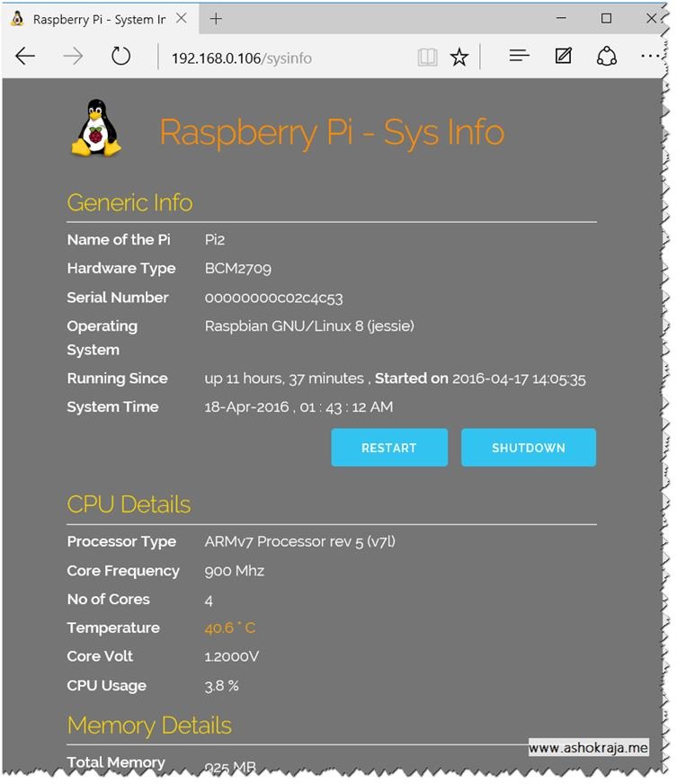Go back with the browser back arrow
677x784 pixels.
pos(25,57)
